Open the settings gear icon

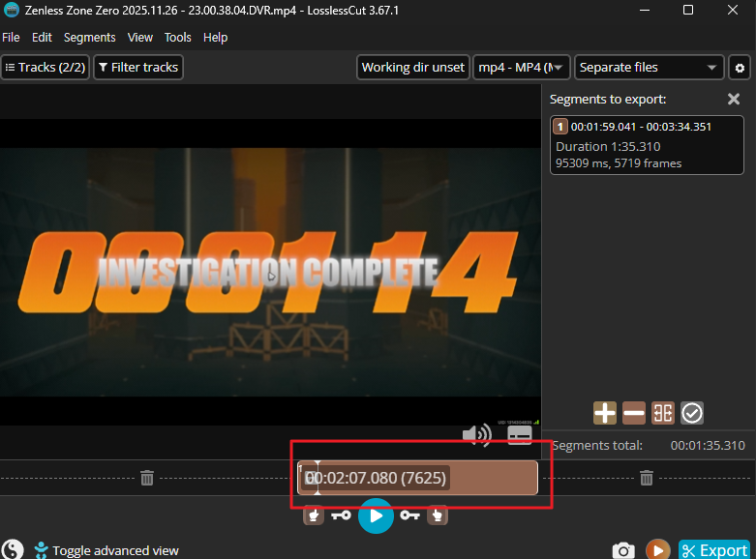740,68
